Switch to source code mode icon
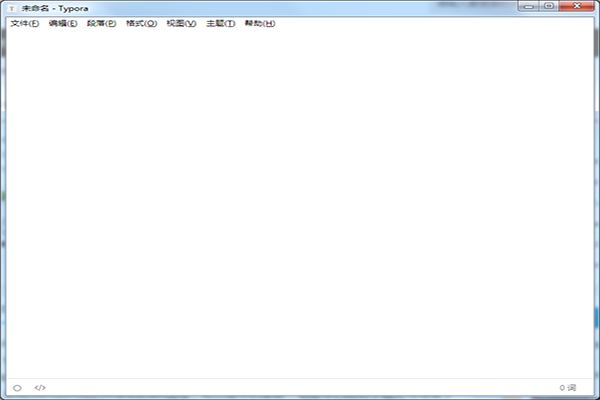 (40, 387)
